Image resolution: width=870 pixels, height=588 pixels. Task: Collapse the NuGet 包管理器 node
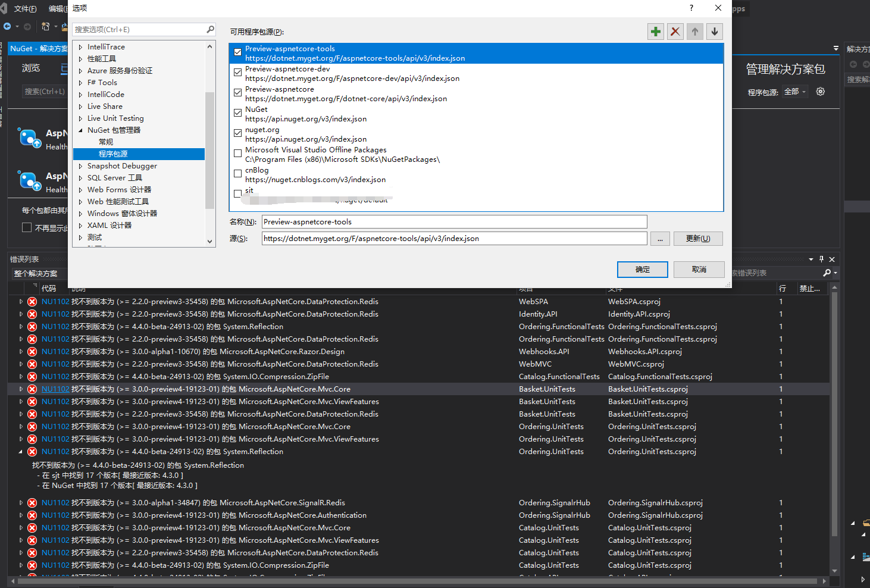pyautogui.click(x=80, y=130)
